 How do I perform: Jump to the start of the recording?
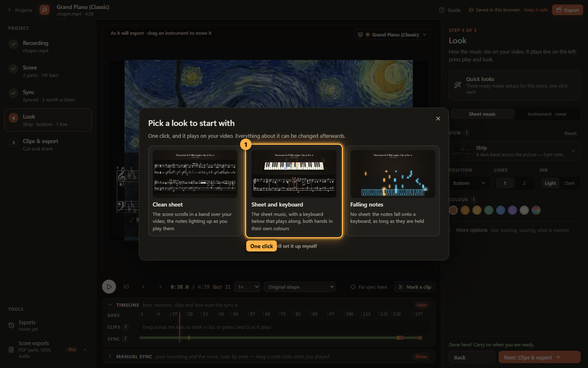coord(126,287)
